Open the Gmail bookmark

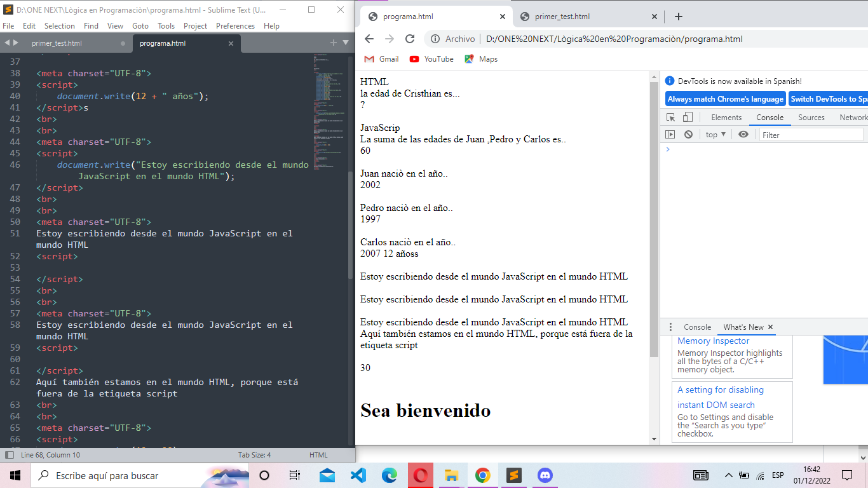381,59
